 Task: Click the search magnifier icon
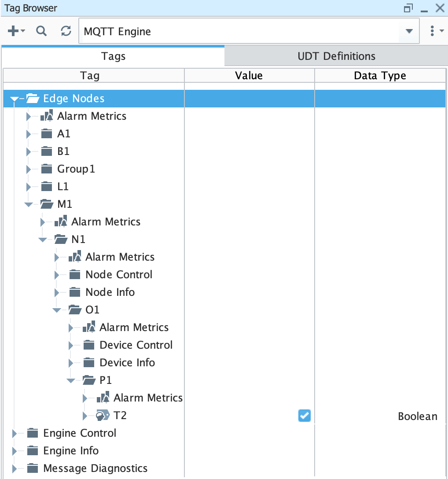(41, 31)
